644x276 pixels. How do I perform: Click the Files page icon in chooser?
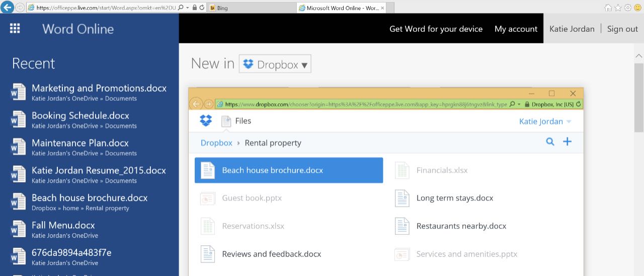point(226,121)
